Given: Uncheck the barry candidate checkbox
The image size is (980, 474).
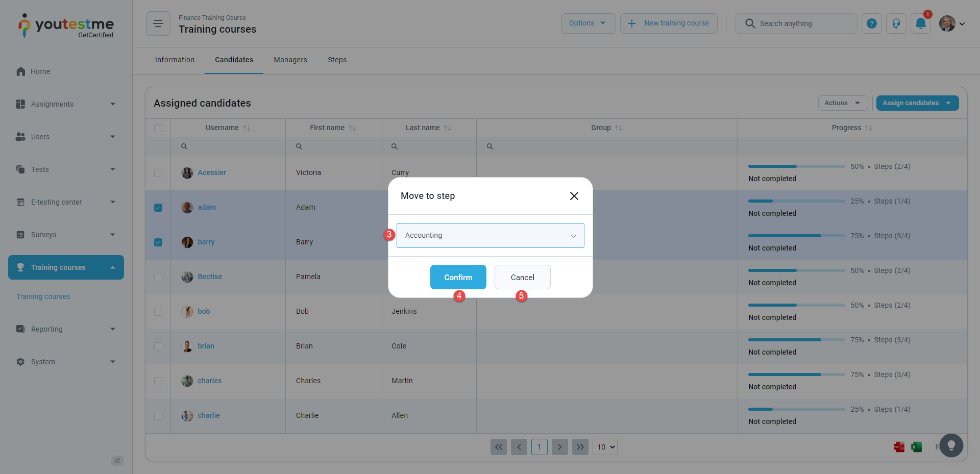Looking at the screenshot, I should coord(158,242).
